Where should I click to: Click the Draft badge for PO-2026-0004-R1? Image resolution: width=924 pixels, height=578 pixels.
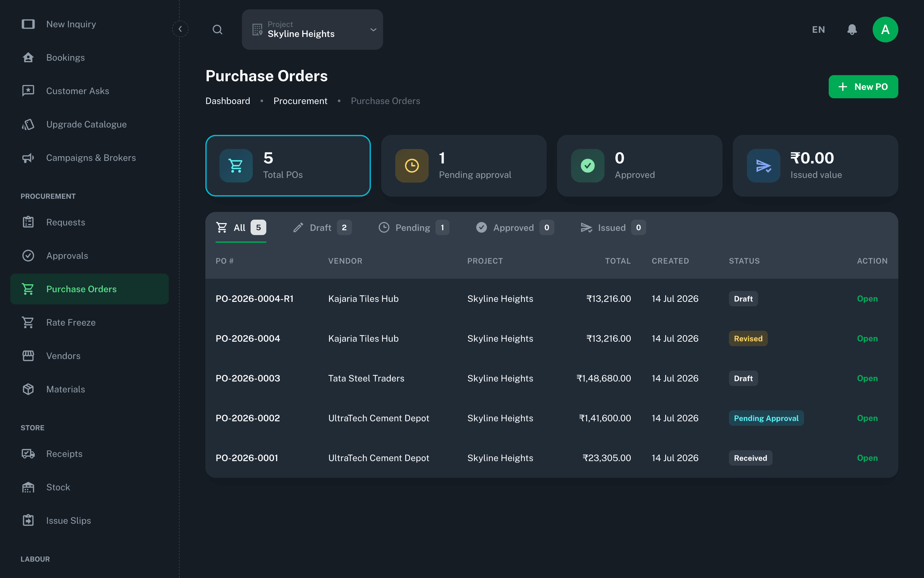click(x=743, y=299)
